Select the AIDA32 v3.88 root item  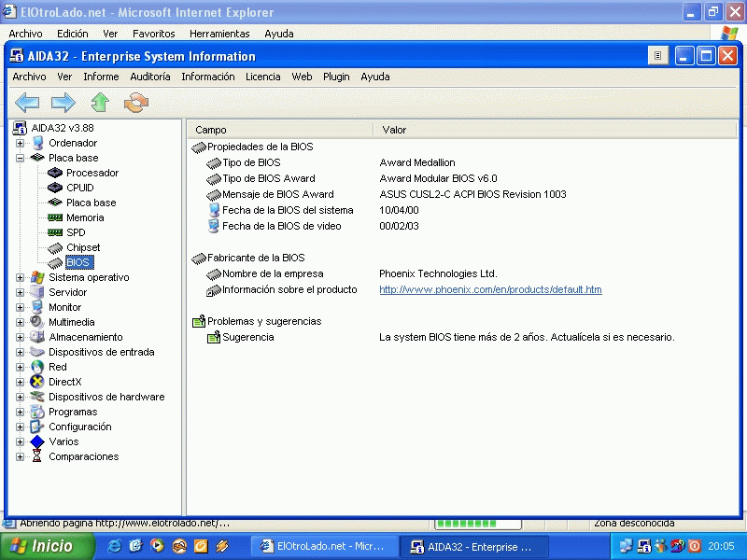click(63, 128)
